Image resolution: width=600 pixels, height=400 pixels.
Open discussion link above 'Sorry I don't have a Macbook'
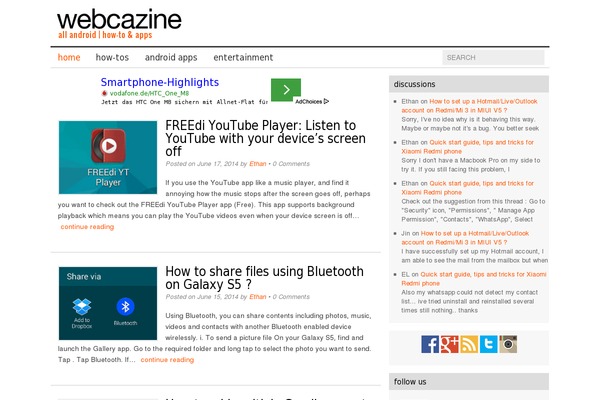click(x=467, y=147)
